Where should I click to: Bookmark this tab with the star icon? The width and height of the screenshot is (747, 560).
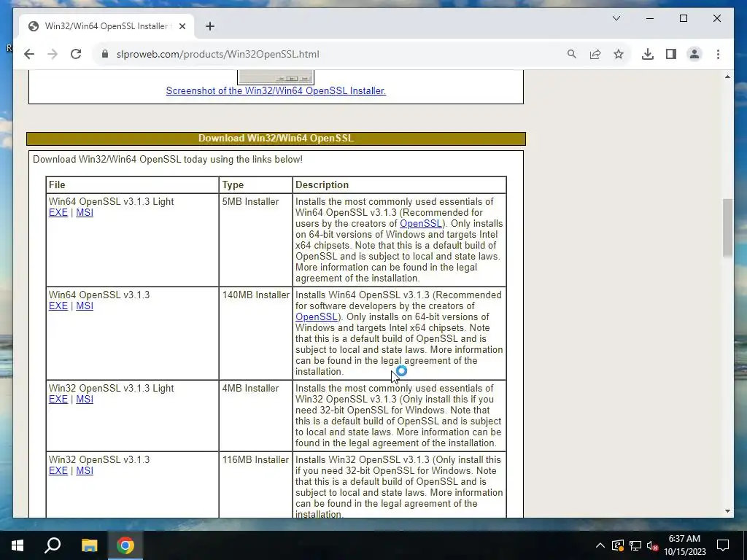(x=619, y=54)
